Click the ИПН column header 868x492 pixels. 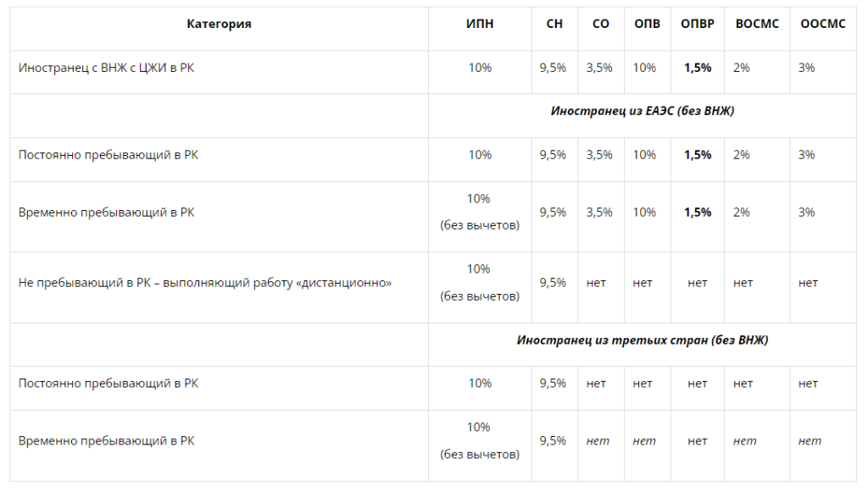(480, 24)
